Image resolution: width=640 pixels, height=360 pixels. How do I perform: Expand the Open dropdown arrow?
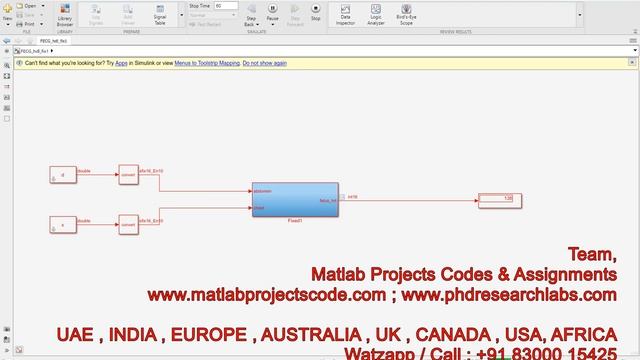click(x=43, y=6)
